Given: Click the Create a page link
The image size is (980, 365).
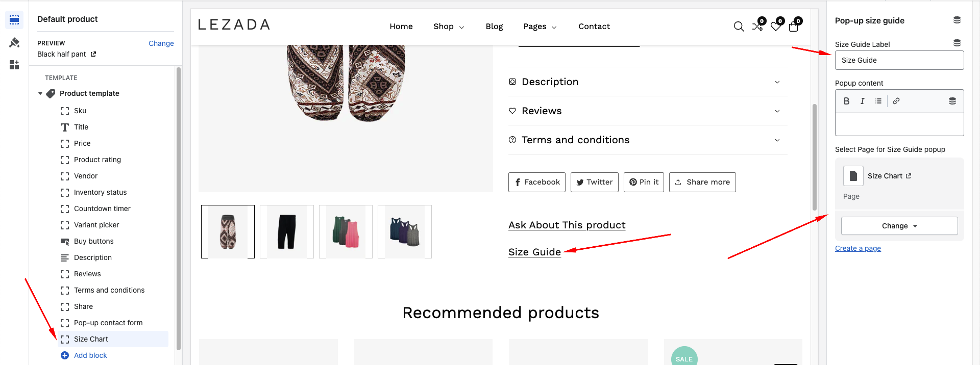Looking at the screenshot, I should point(857,248).
